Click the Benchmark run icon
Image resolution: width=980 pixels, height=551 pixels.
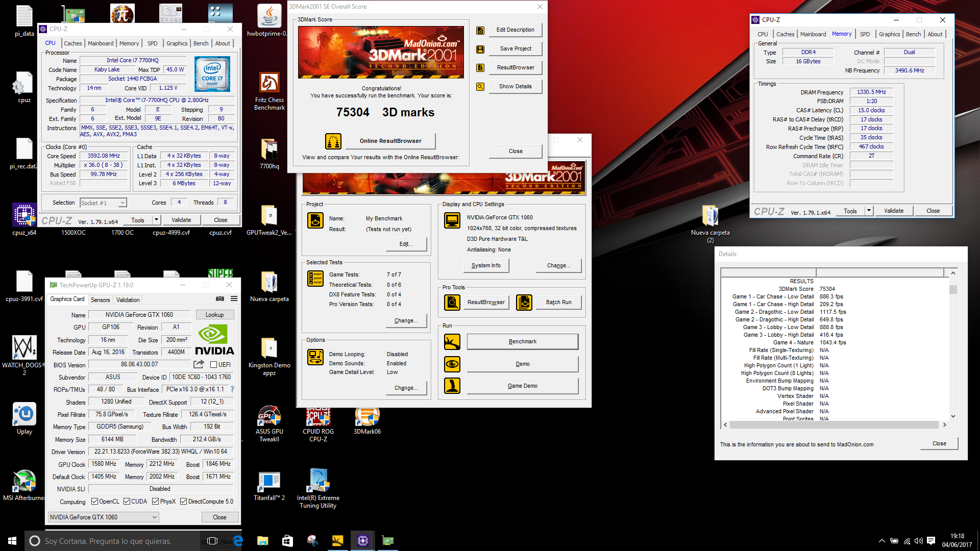click(452, 342)
